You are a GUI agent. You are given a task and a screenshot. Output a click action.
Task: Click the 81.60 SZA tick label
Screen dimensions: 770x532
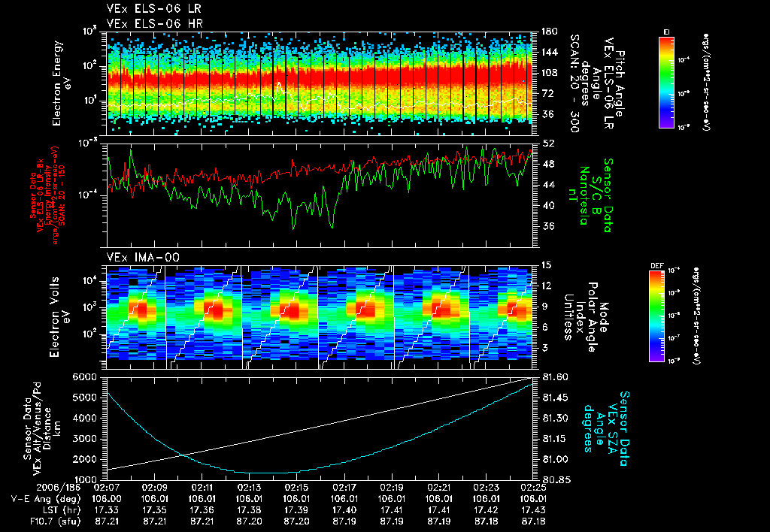pyautogui.click(x=556, y=377)
